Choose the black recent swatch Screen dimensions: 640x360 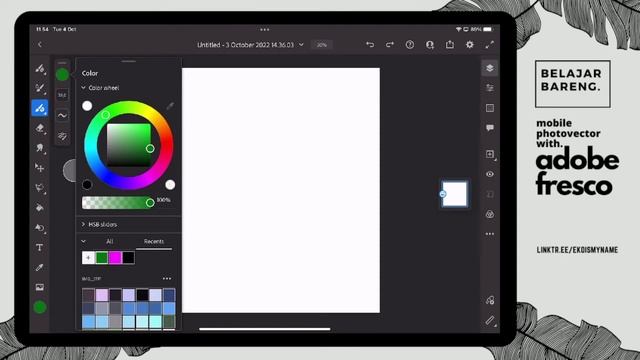point(128,258)
